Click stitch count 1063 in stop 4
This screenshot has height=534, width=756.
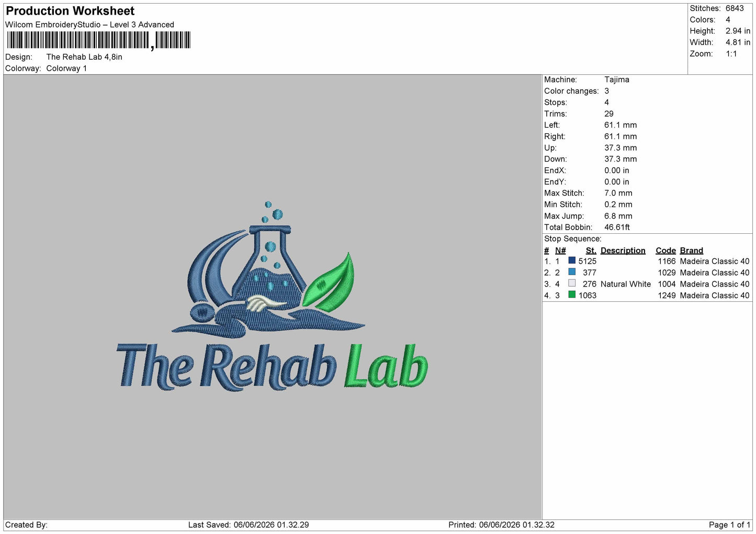coord(588,296)
